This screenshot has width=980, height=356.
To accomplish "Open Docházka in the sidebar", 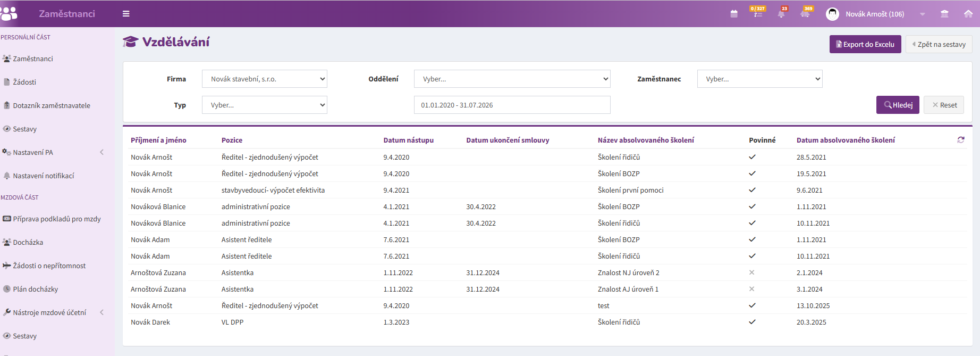I will [x=28, y=242].
